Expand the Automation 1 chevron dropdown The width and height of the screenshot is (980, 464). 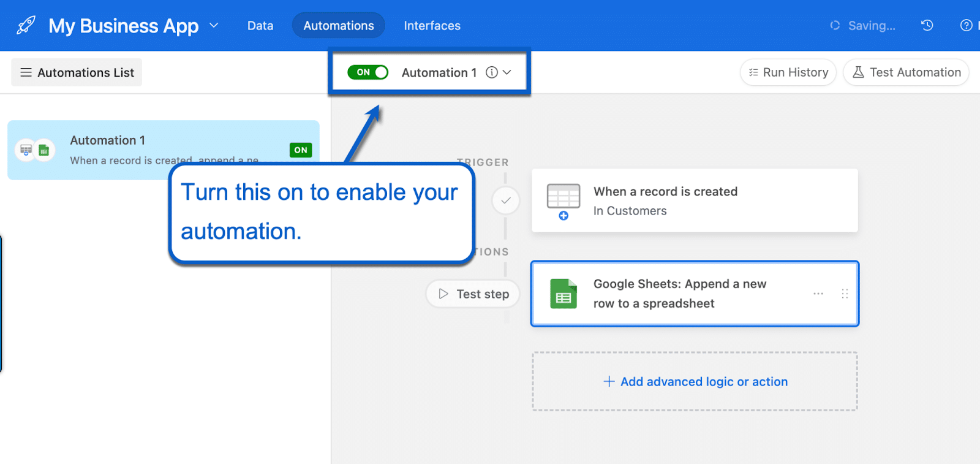pyautogui.click(x=507, y=72)
